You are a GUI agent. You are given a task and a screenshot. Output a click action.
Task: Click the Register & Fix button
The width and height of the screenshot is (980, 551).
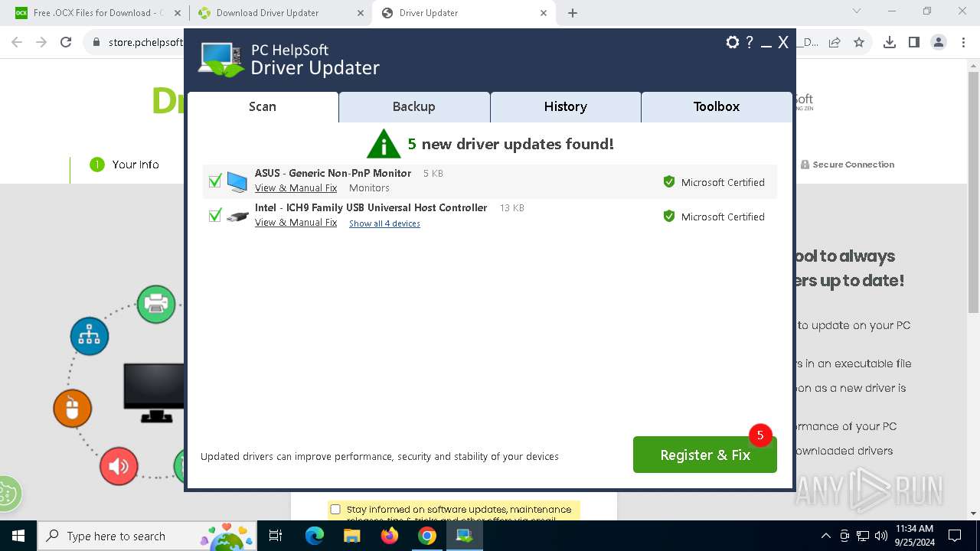point(705,455)
